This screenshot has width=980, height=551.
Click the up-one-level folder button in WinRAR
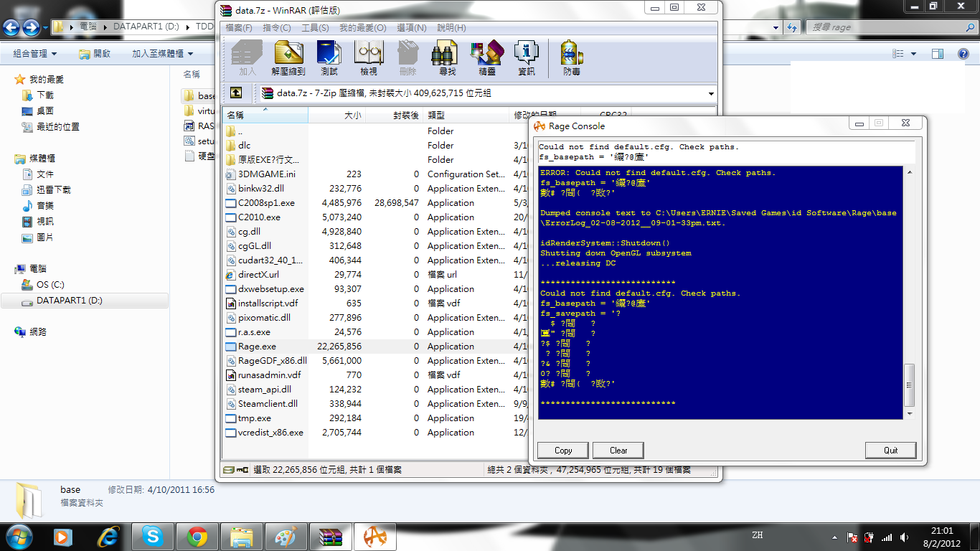click(x=236, y=93)
